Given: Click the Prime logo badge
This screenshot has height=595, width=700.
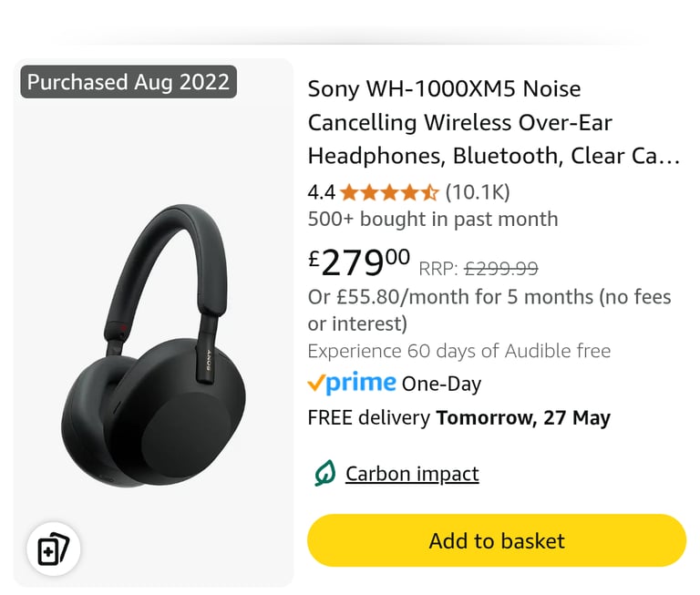Looking at the screenshot, I should click(351, 383).
